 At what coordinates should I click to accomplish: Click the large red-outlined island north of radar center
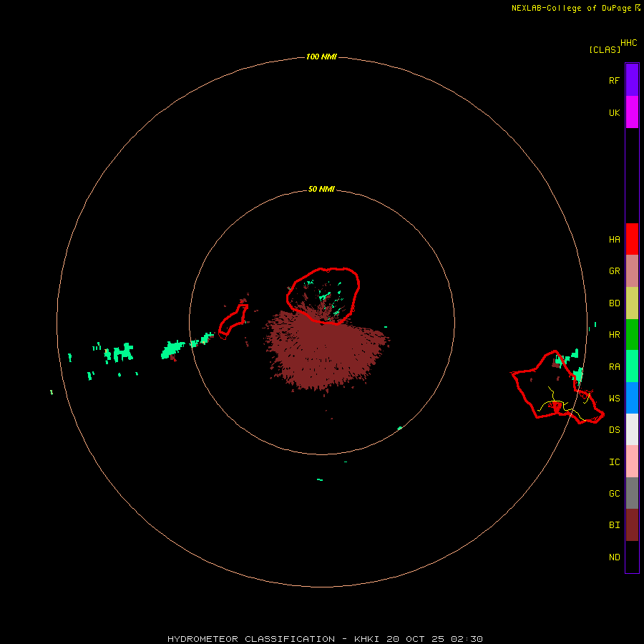tap(323, 296)
